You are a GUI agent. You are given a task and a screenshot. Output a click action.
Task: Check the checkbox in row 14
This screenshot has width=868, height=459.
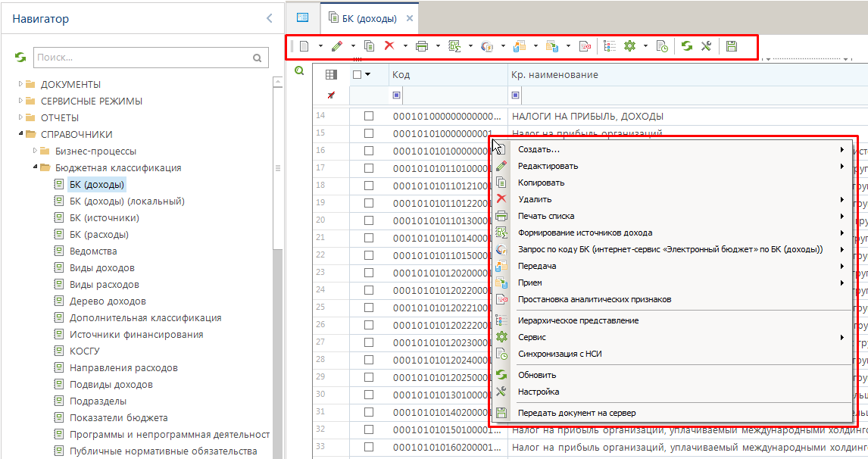pyautogui.click(x=369, y=117)
